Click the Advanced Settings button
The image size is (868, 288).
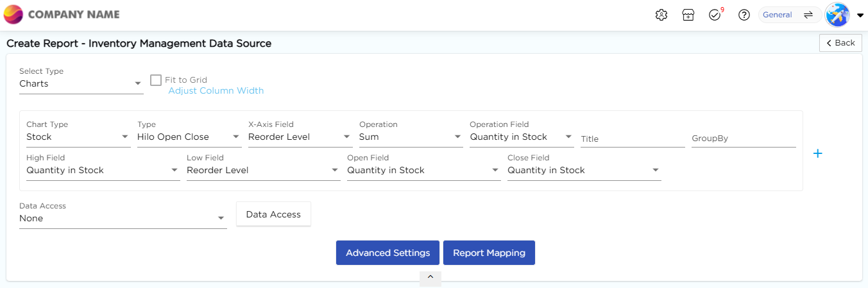pos(387,253)
